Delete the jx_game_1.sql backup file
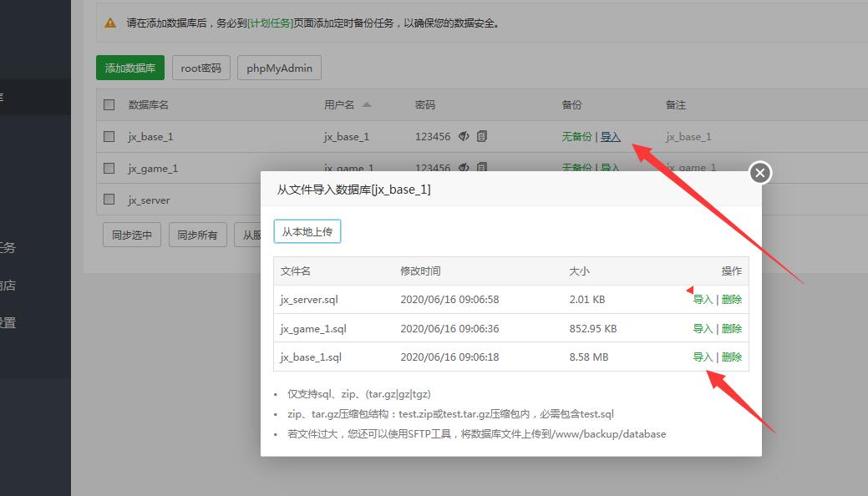This screenshot has height=496, width=868. (x=732, y=328)
